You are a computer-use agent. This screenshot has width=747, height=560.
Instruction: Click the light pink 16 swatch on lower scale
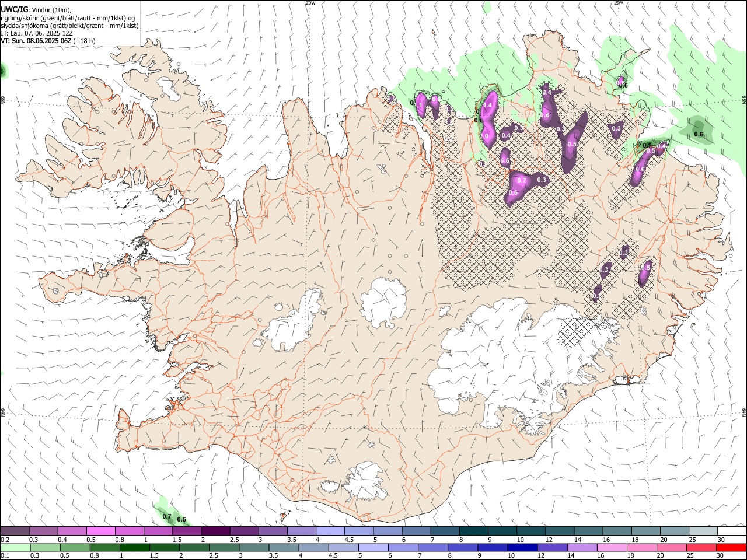tap(612, 547)
